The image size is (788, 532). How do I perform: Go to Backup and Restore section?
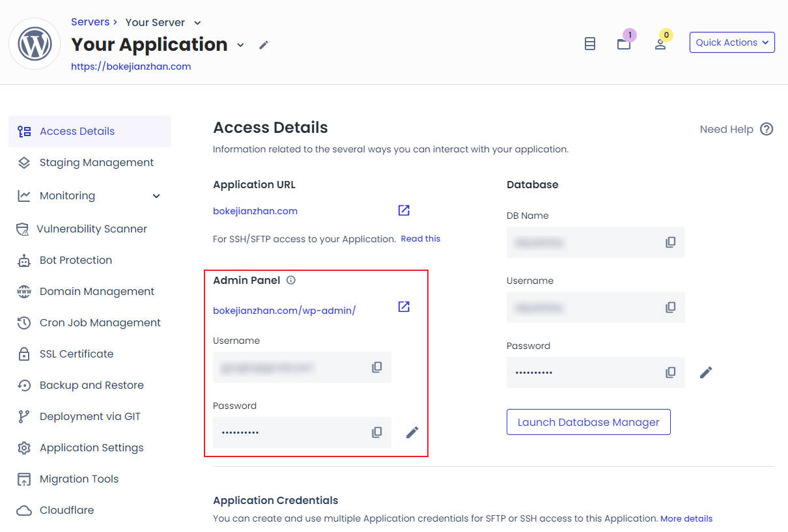pos(91,385)
